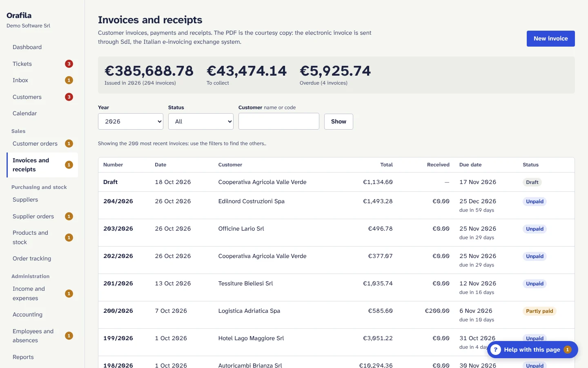Click the Employees and absences badge

coord(69,336)
